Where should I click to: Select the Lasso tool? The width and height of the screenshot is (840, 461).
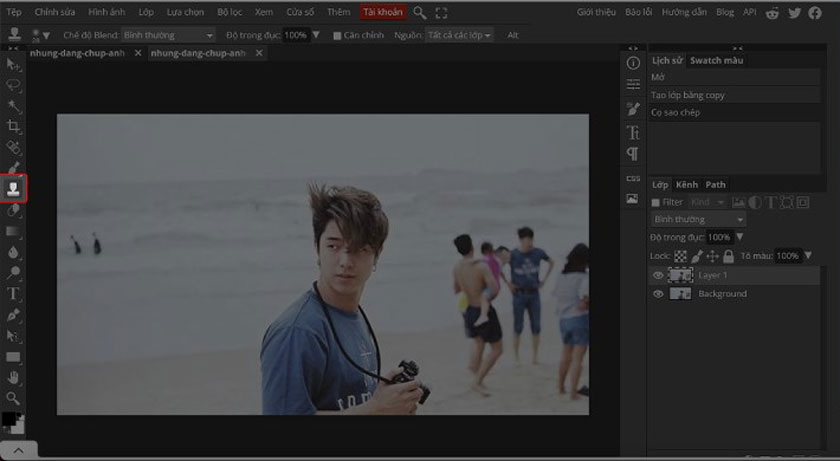coord(13,85)
